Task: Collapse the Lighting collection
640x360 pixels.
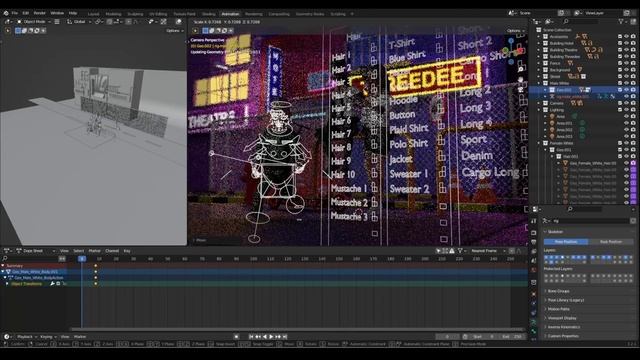Action: coord(539,110)
